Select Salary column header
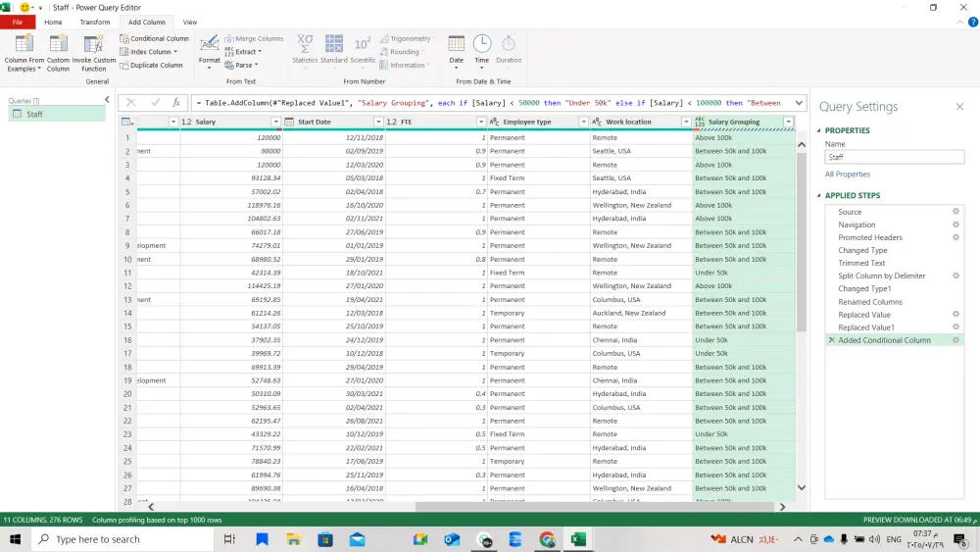Image resolution: width=980 pixels, height=552 pixels. 231,122
